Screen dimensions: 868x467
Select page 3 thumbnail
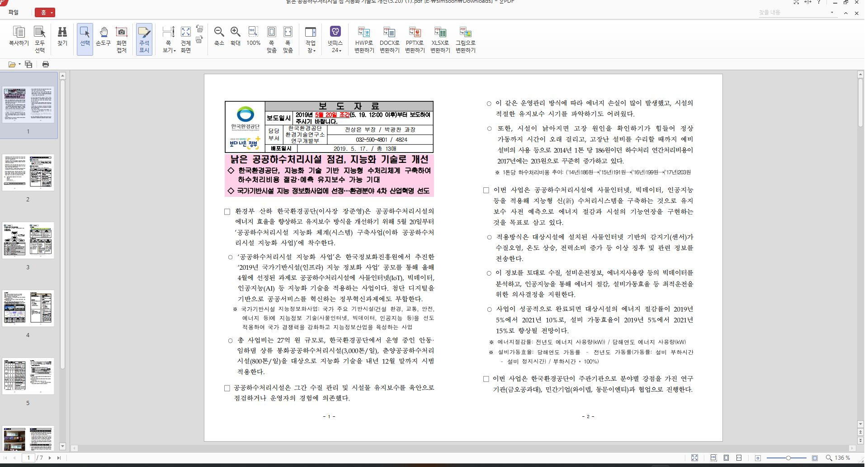(28, 240)
